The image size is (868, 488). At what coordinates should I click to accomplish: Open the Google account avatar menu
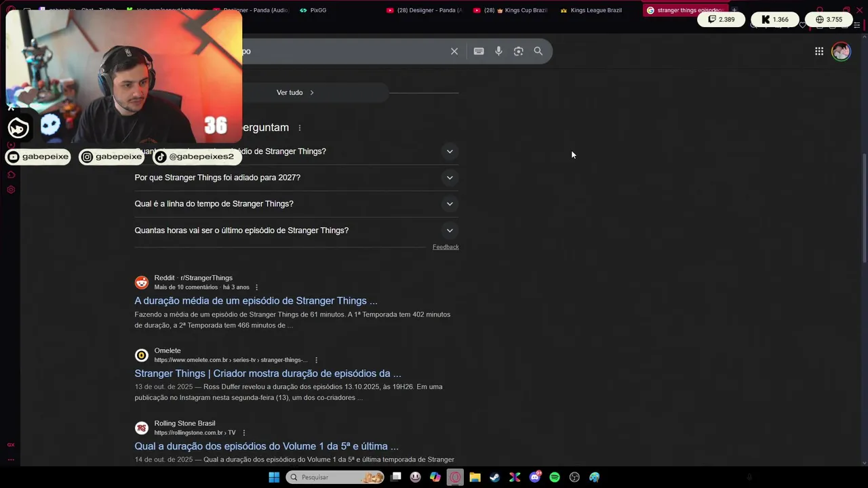[841, 52]
